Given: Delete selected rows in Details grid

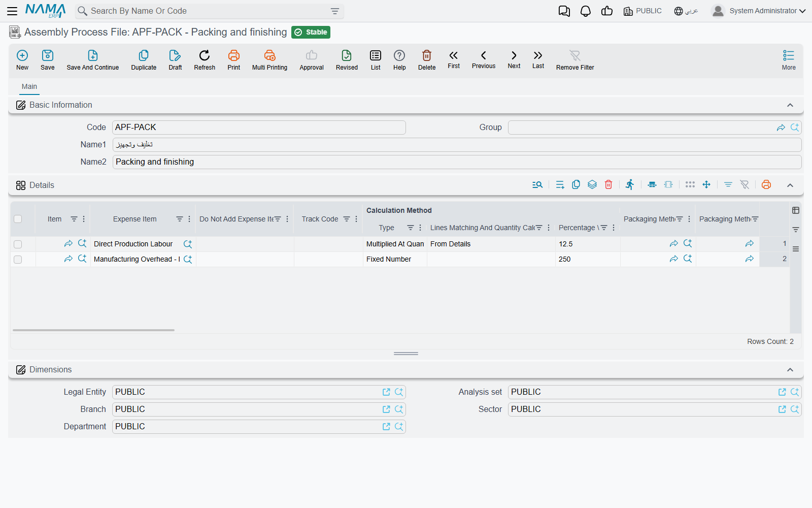Looking at the screenshot, I should [608, 185].
